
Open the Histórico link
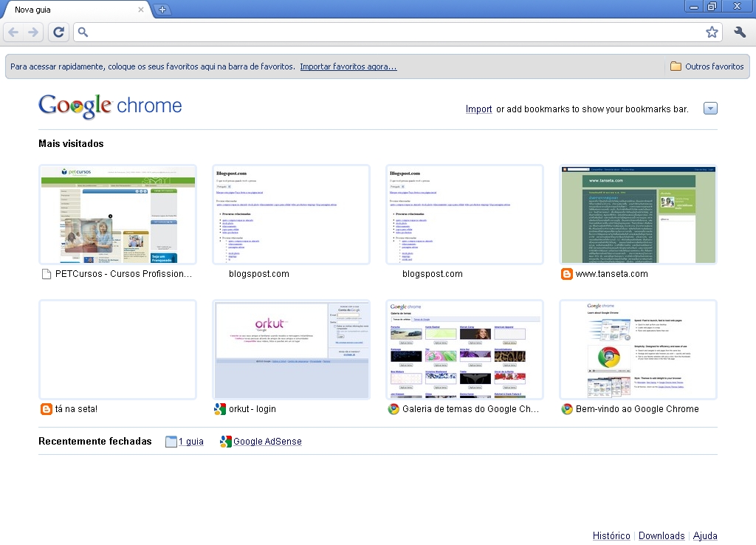coord(611,536)
